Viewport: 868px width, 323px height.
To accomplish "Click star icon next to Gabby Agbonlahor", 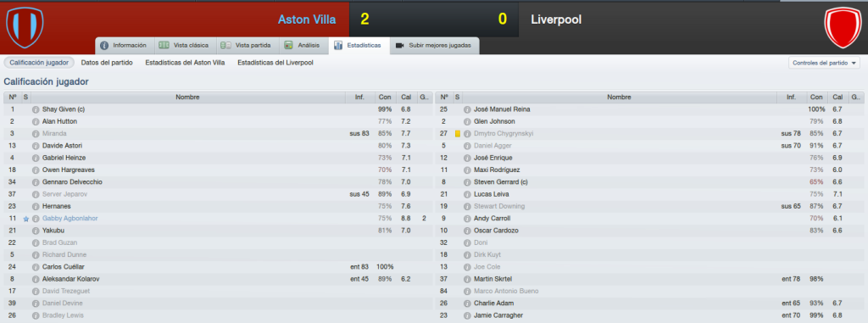I will click(25, 218).
